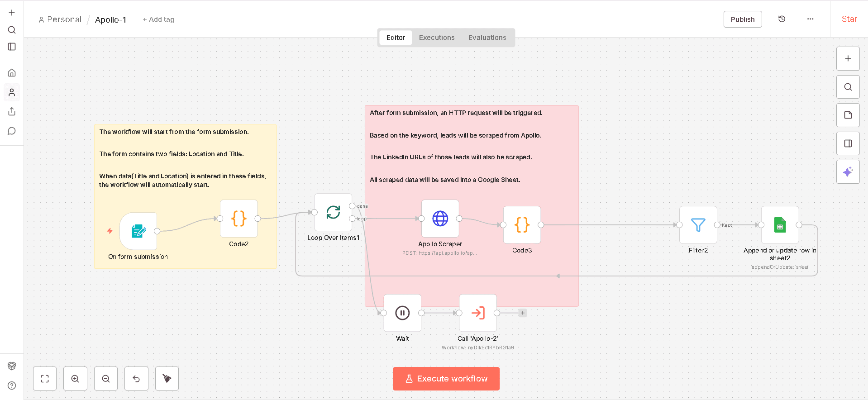Switch to the Evaluations tab
Screen dimensions: 868x400
point(487,38)
